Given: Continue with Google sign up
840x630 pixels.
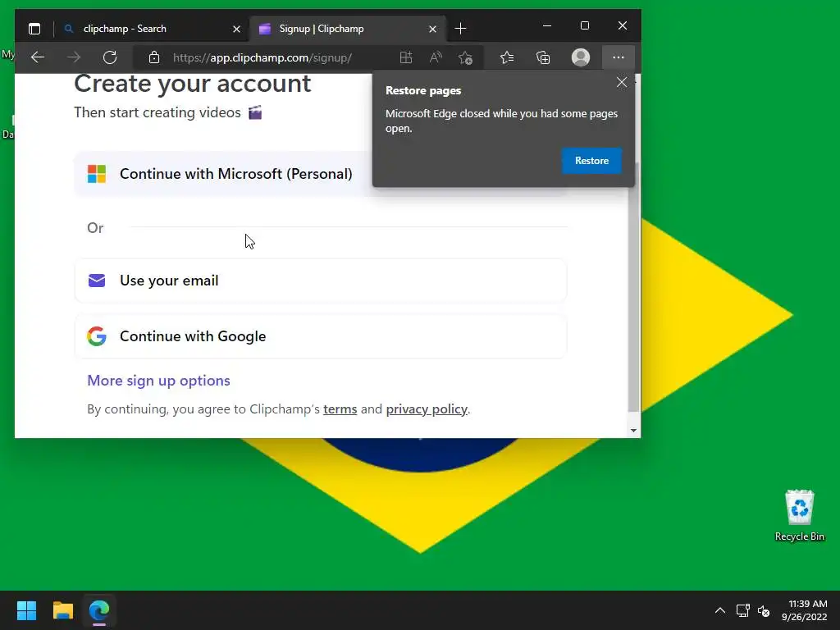Looking at the screenshot, I should (x=321, y=336).
